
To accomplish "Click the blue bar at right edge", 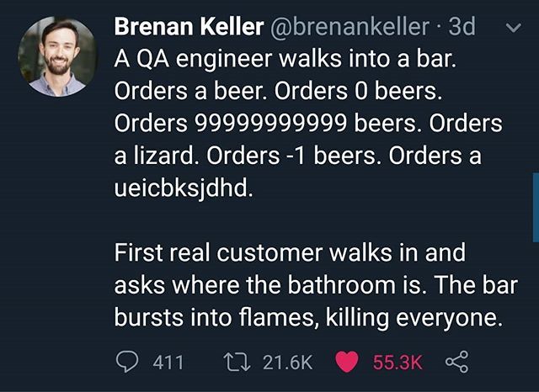I will tap(536, 208).
